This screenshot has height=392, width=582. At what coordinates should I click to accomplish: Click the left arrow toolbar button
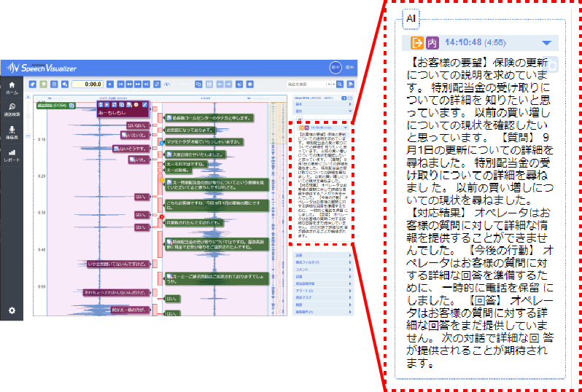(220, 85)
